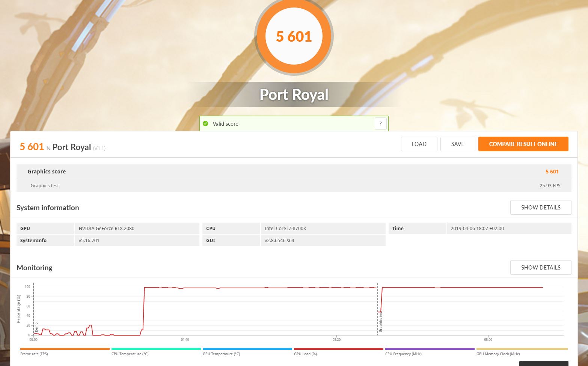Open the question mark help on Valid score
Screen dimensions: 588x366
[381, 124]
